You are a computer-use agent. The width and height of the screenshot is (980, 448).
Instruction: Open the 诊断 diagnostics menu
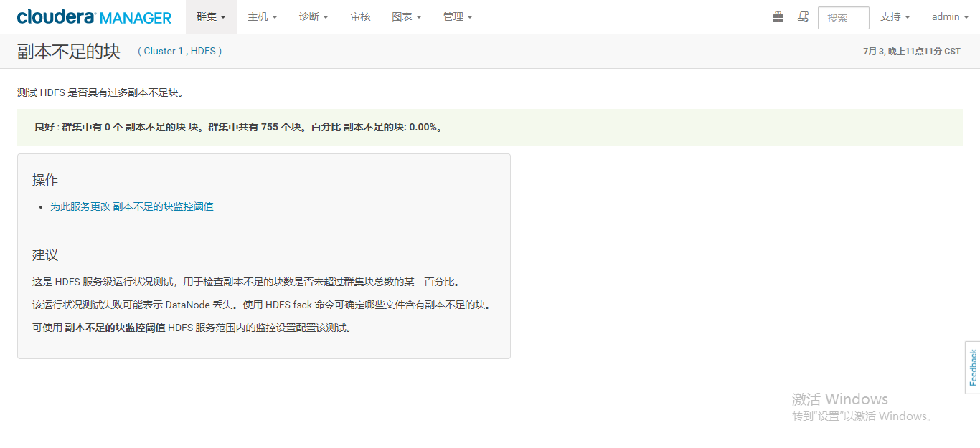[310, 16]
